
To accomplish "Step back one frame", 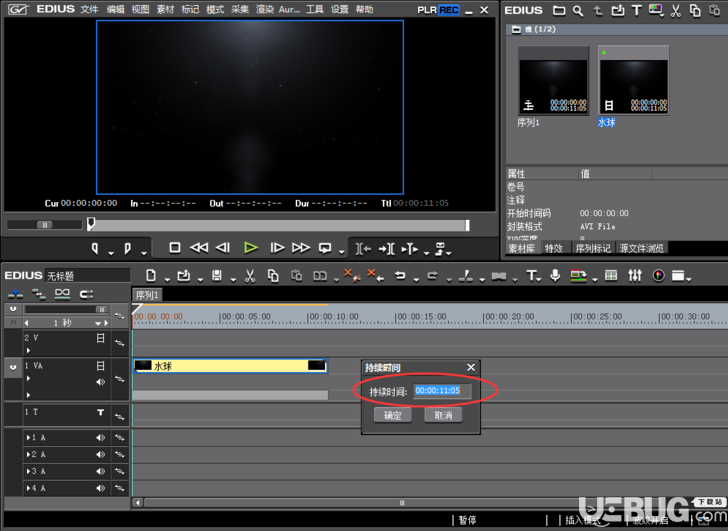I will pyautogui.click(x=223, y=248).
